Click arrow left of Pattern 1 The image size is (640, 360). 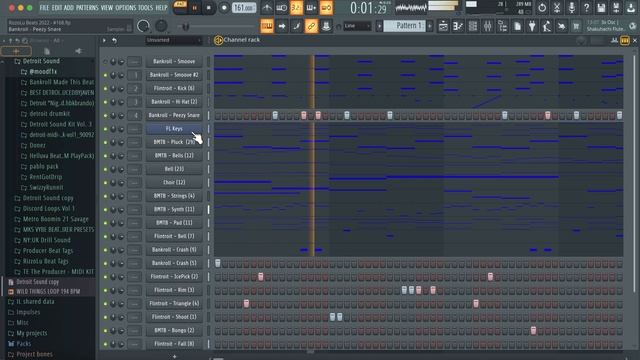click(x=379, y=26)
